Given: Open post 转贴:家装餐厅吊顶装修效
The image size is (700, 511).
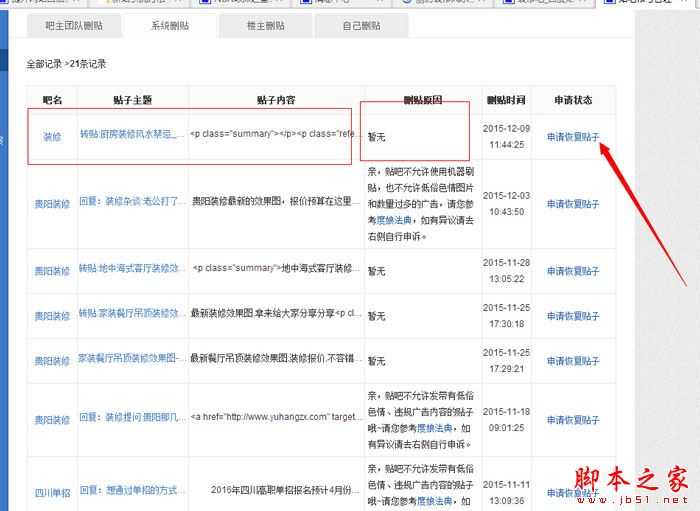Looking at the screenshot, I should [x=133, y=314].
